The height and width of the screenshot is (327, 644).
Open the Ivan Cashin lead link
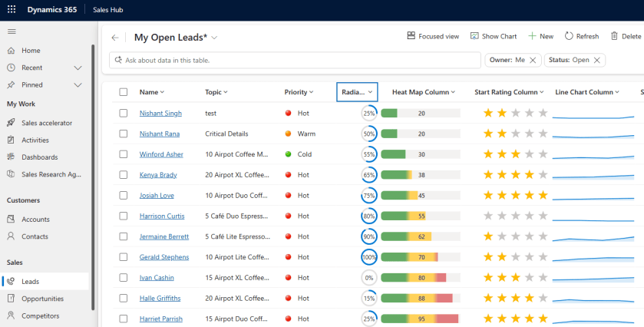tap(157, 277)
